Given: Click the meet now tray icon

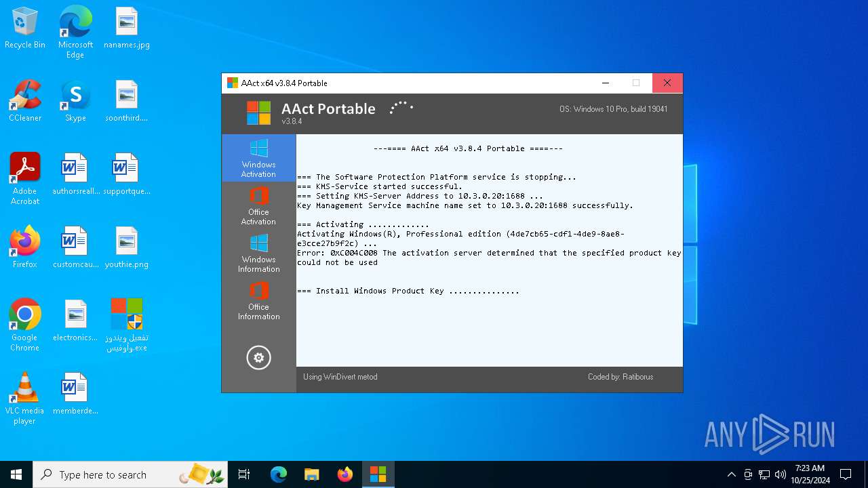Looking at the screenshot, I should 748,474.
